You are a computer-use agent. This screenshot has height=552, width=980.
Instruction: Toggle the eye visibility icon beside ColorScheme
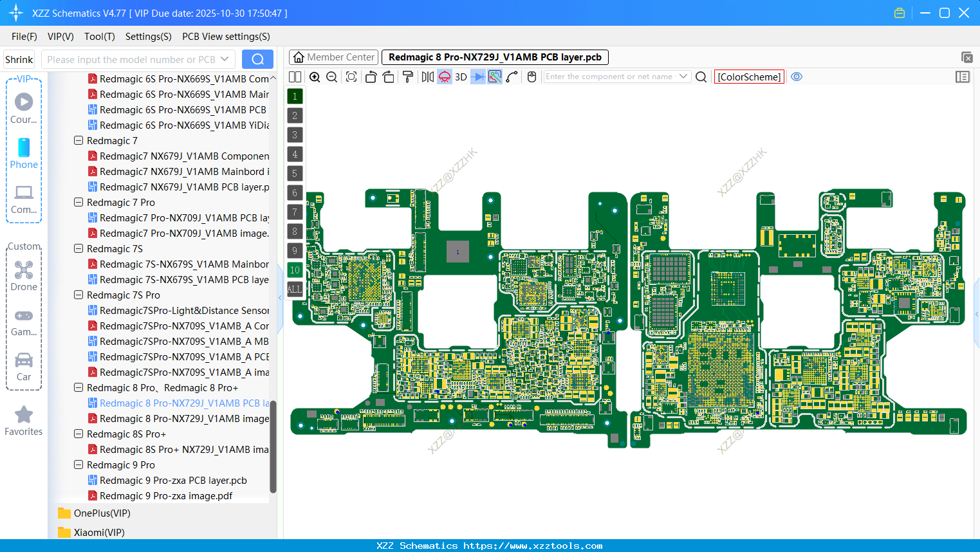tap(797, 77)
